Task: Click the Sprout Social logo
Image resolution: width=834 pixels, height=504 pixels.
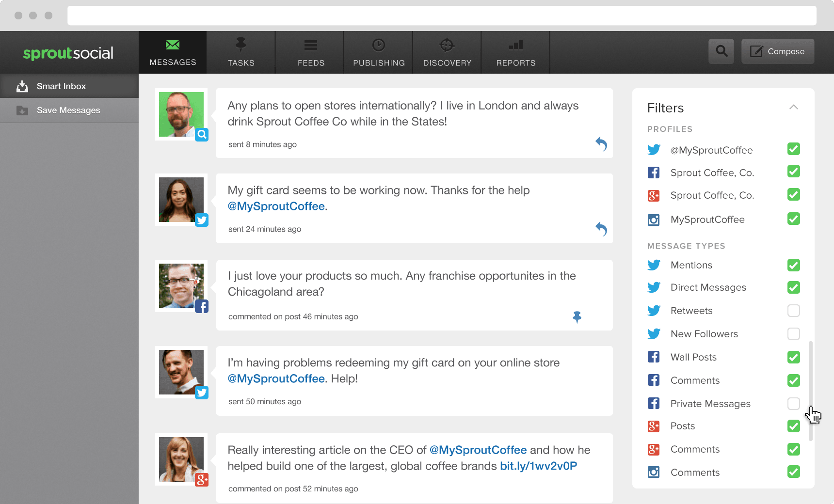Action: 68,53
